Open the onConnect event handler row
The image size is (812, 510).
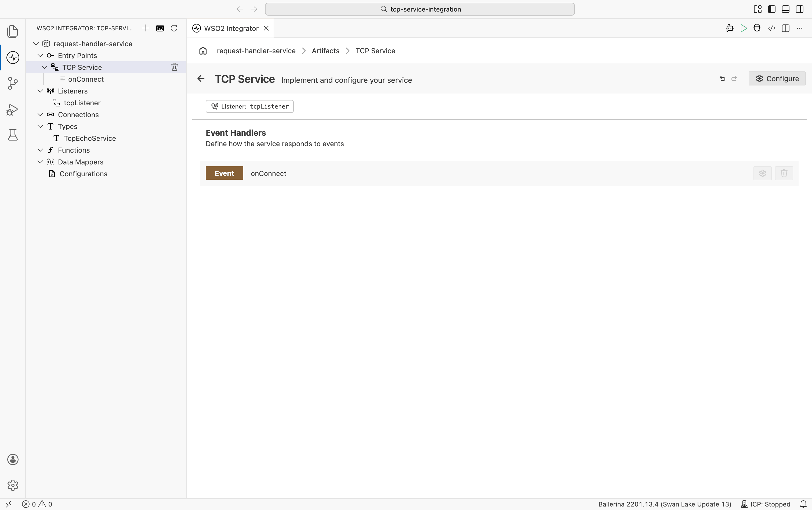tap(499, 173)
